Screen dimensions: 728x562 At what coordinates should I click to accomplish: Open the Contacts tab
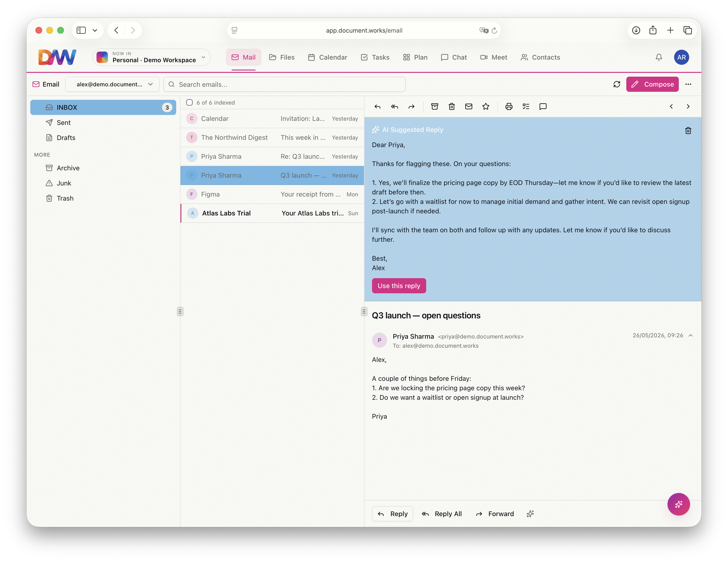tap(540, 57)
